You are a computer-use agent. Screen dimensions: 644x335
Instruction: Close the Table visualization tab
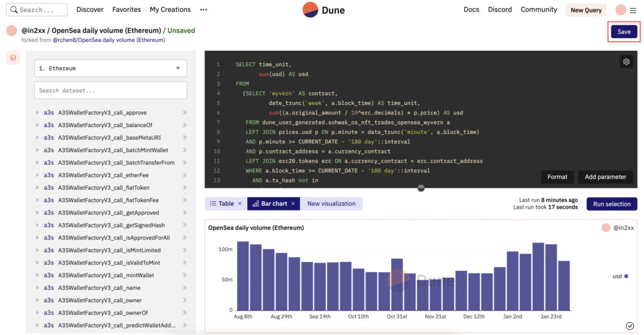[240, 204]
